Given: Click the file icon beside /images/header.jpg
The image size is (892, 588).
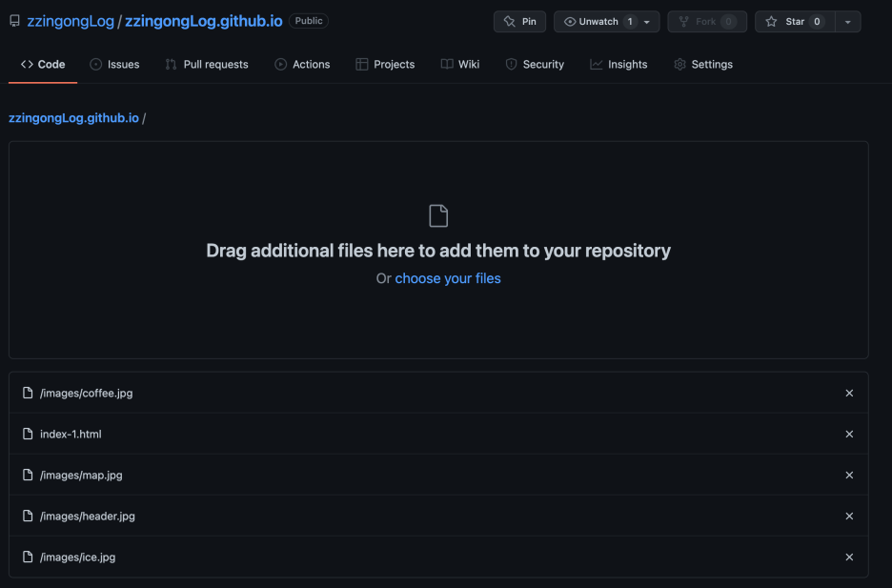Looking at the screenshot, I should (28, 516).
